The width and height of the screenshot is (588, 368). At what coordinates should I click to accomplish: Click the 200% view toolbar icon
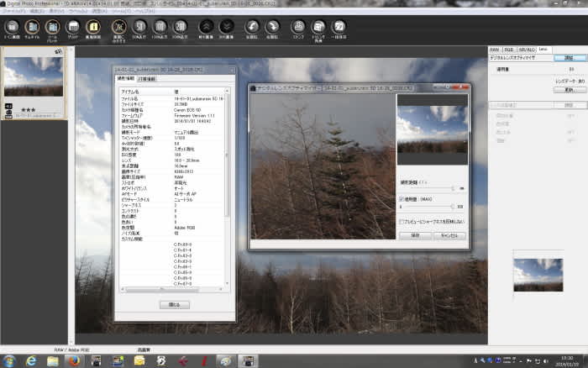pyautogui.click(x=180, y=27)
